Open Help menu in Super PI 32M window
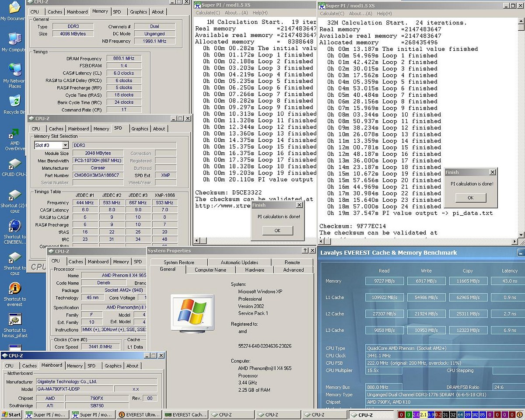This screenshot has width=525, height=420. (384, 14)
